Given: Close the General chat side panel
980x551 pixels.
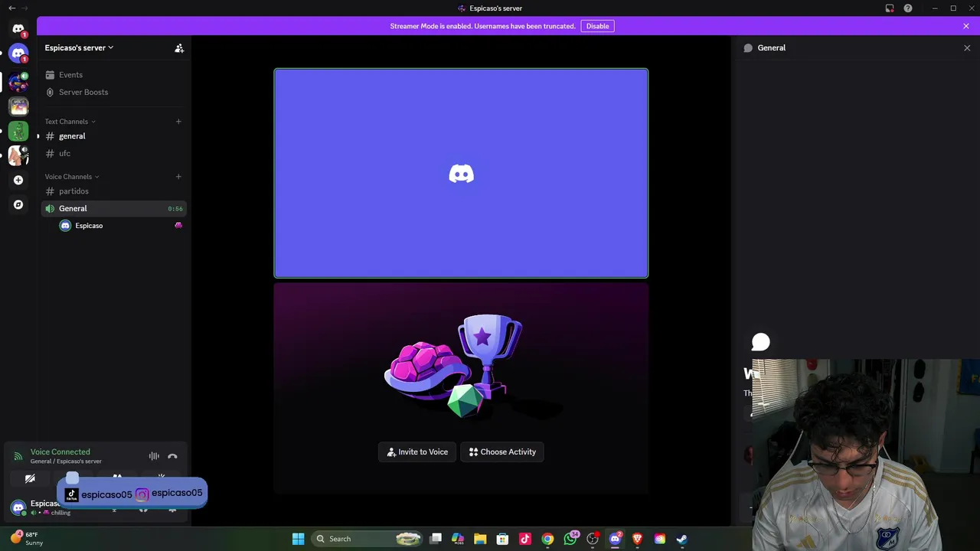Looking at the screenshot, I should click(967, 48).
